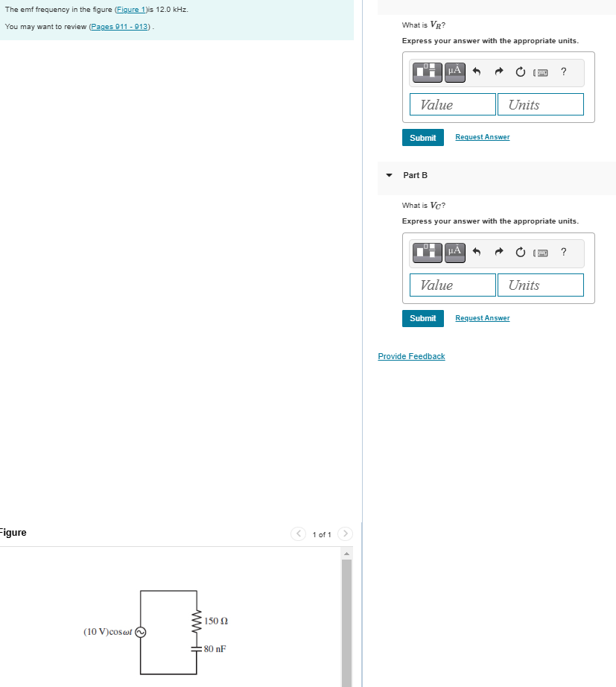
Task: Click the Units field for V_R
Action: click(541, 104)
